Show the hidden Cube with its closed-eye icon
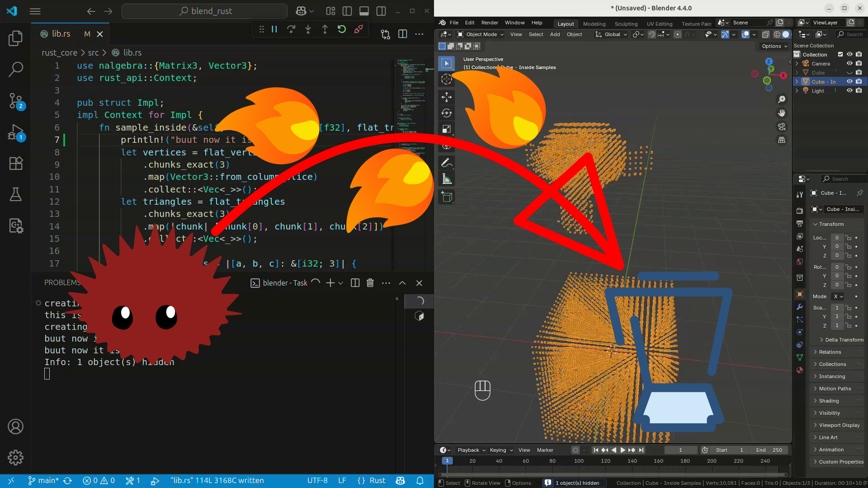This screenshot has height=488, width=868. pyautogui.click(x=849, y=72)
